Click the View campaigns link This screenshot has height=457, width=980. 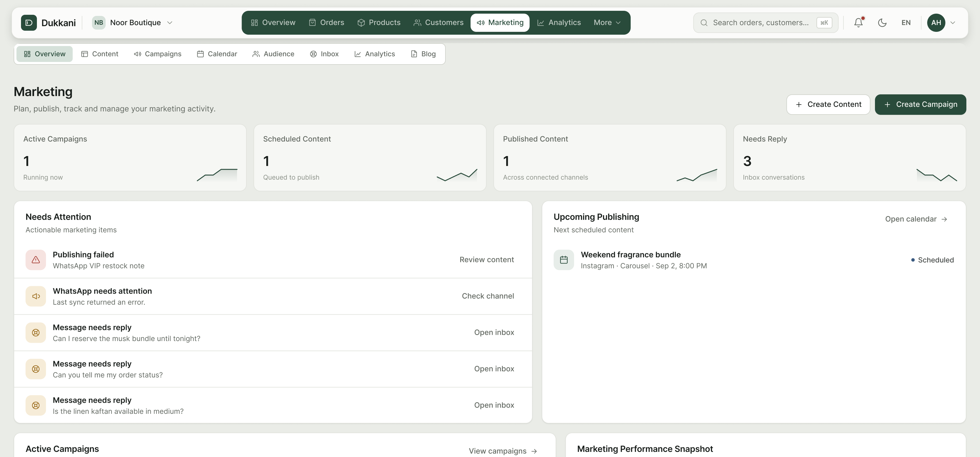[x=502, y=451]
